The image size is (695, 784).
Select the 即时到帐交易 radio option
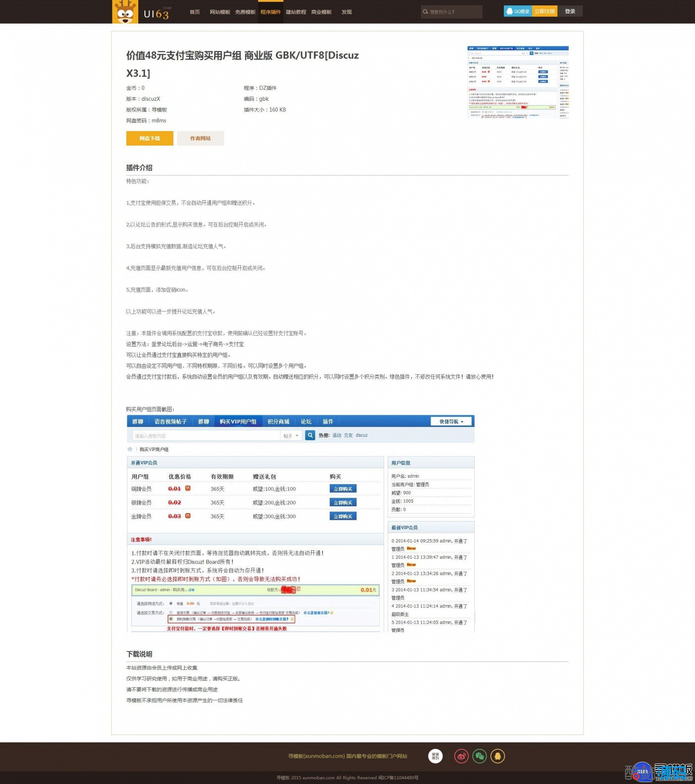pos(171,619)
